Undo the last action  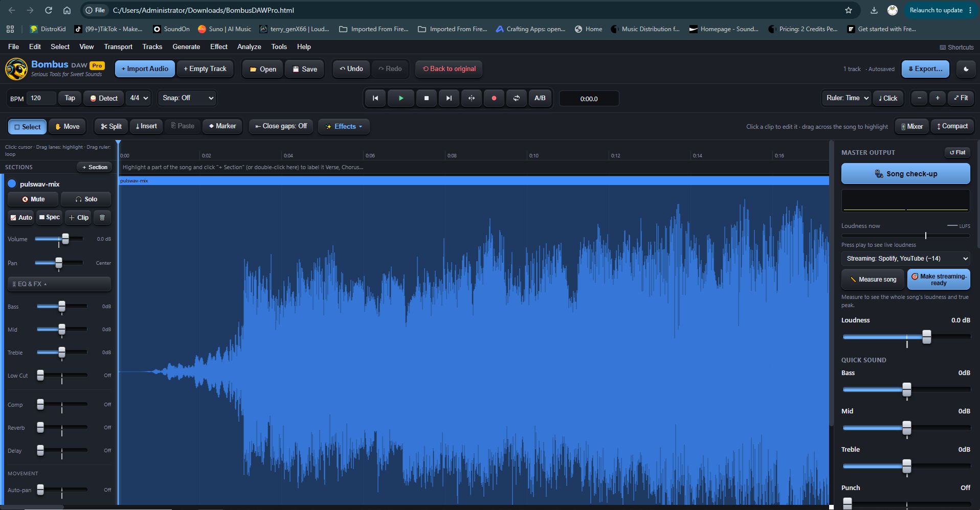[351, 69]
